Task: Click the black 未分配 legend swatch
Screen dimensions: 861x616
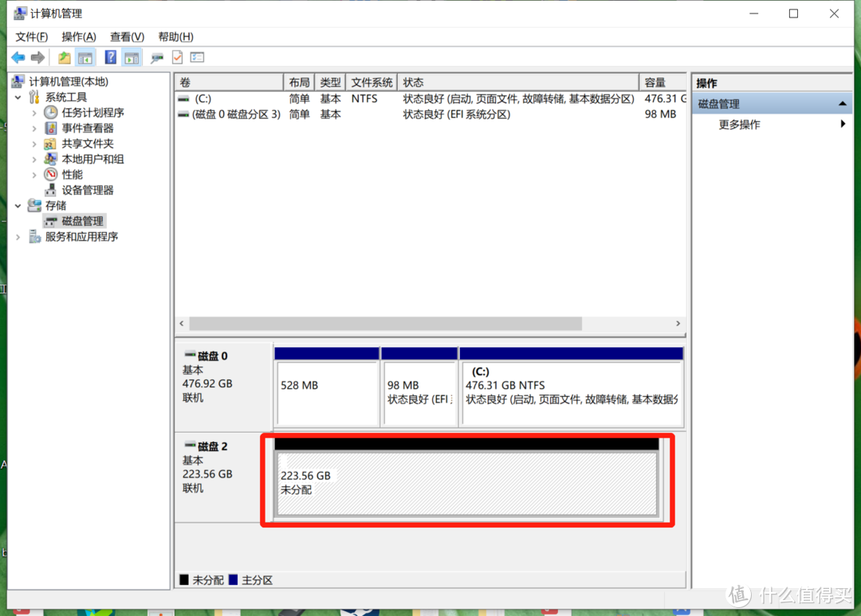Action: click(x=184, y=580)
